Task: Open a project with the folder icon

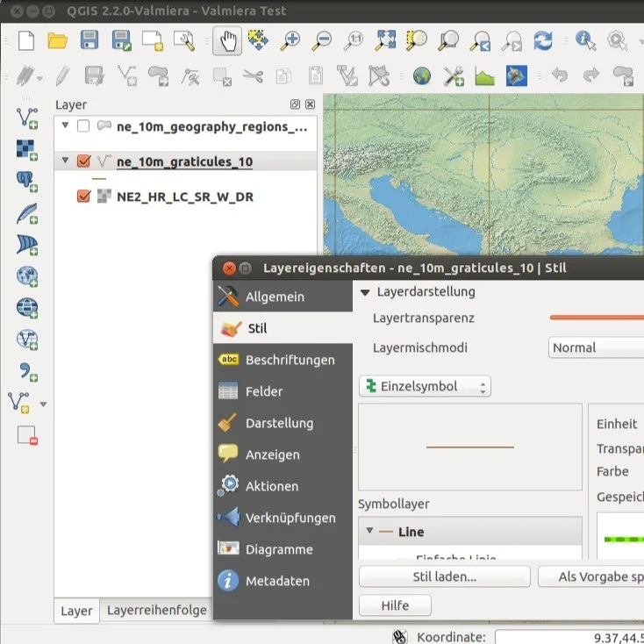Action: (x=58, y=40)
